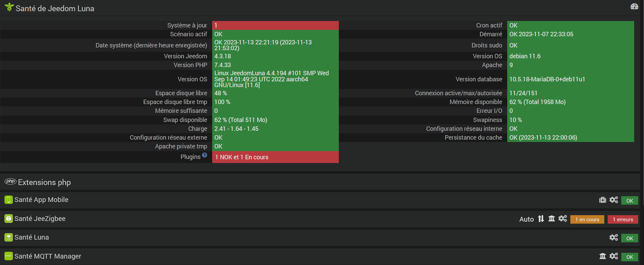Click the '1 NOK et 1 En cours' cell

pyautogui.click(x=275, y=157)
